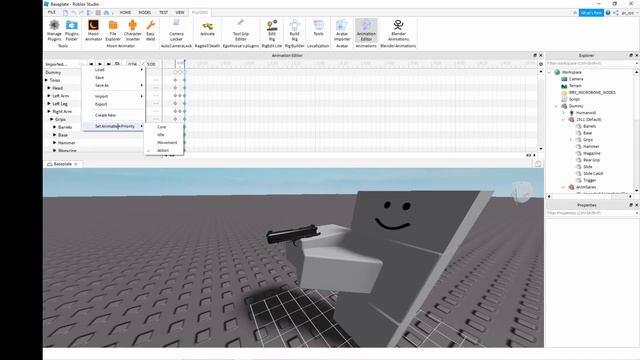Open Build Rig plugin
Image resolution: width=640 pixels, height=360 pixels.
(294, 30)
